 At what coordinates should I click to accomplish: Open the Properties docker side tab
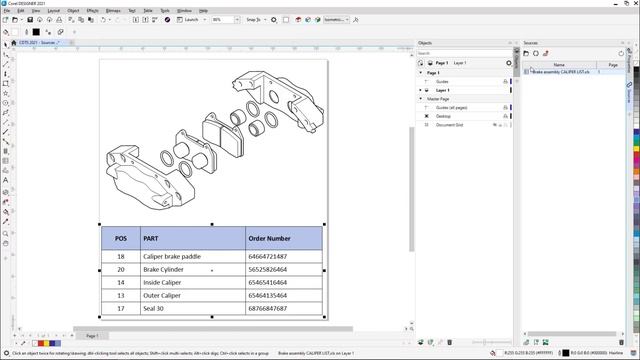click(x=629, y=61)
